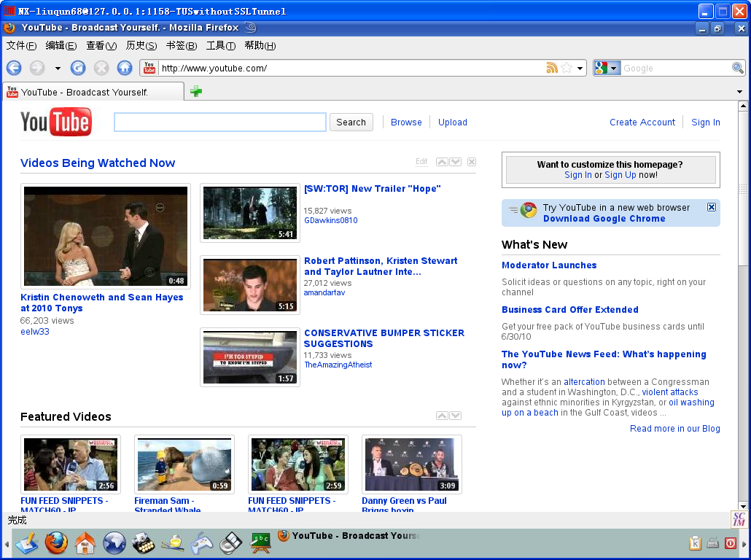Click the stop loading icon
Image resolution: width=751 pixels, height=560 pixels.
[x=101, y=68]
